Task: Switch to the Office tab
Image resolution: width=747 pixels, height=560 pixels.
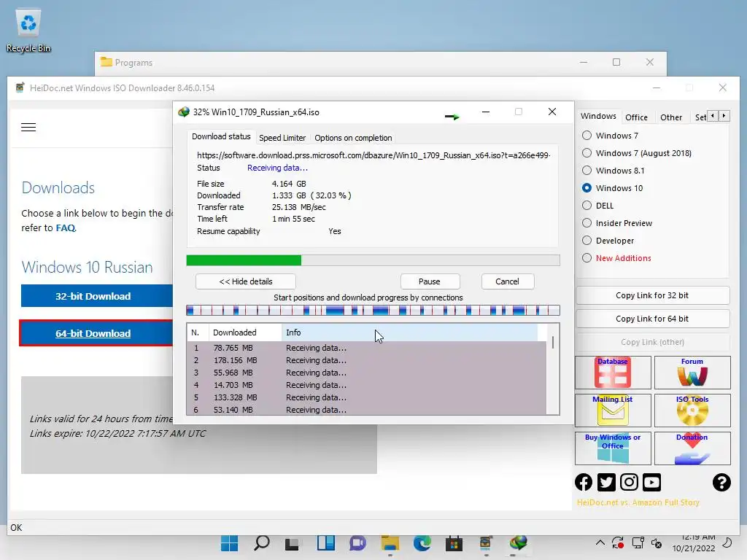Action: pyautogui.click(x=636, y=117)
